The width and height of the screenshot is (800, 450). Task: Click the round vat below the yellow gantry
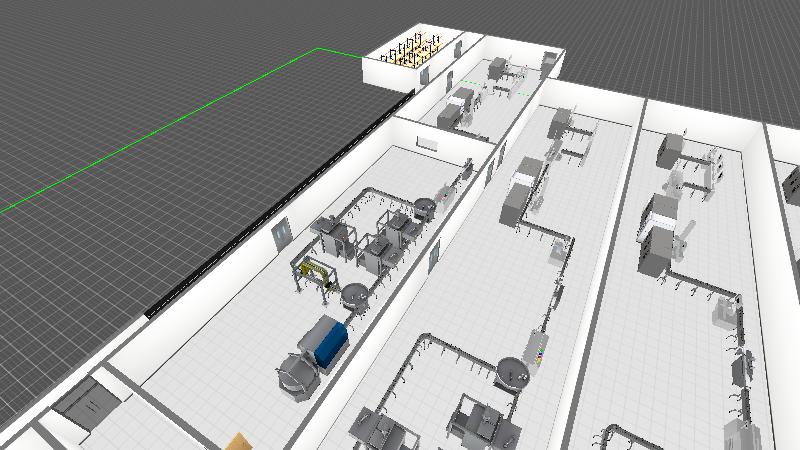tap(354, 296)
